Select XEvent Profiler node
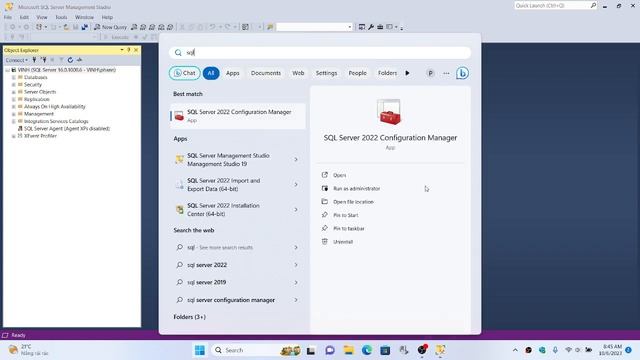640x360 pixels. 40,136
